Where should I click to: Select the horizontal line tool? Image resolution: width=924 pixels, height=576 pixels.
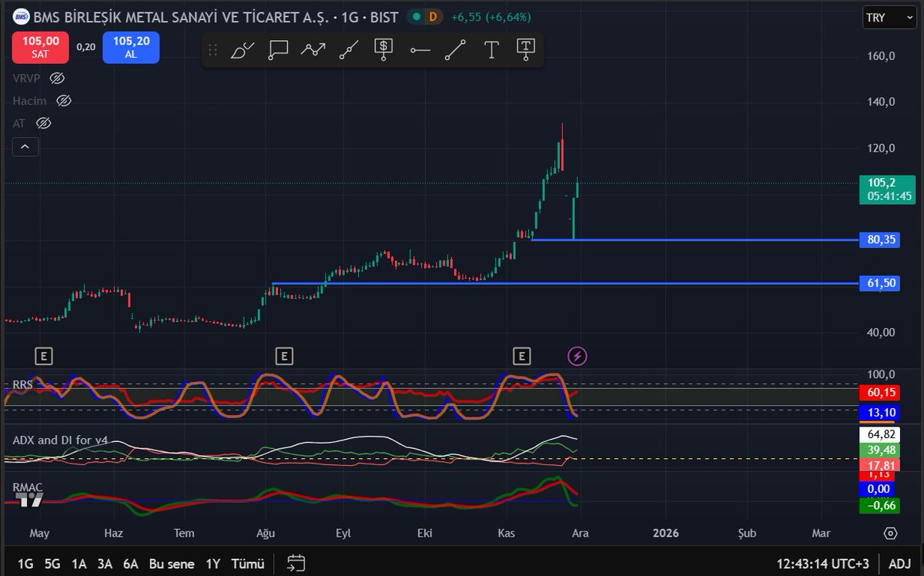(420, 50)
